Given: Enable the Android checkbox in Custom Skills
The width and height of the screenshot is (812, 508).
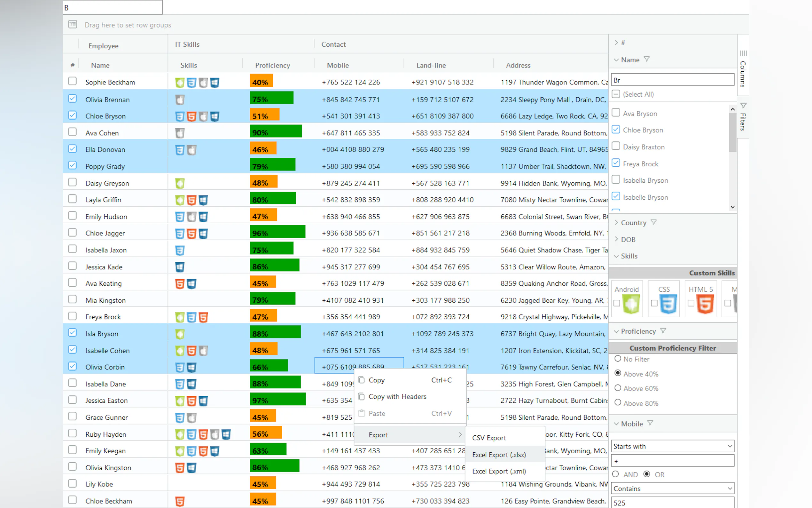Looking at the screenshot, I should (x=617, y=303).
